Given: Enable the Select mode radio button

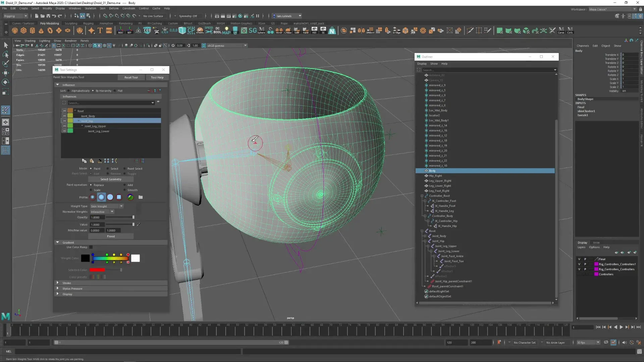Looking at the screenshot, I should point(108,169).
